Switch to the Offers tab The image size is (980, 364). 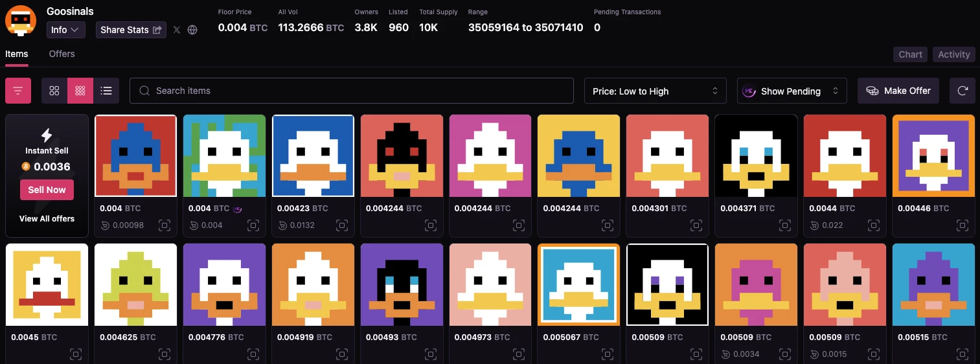click(62, 54)
